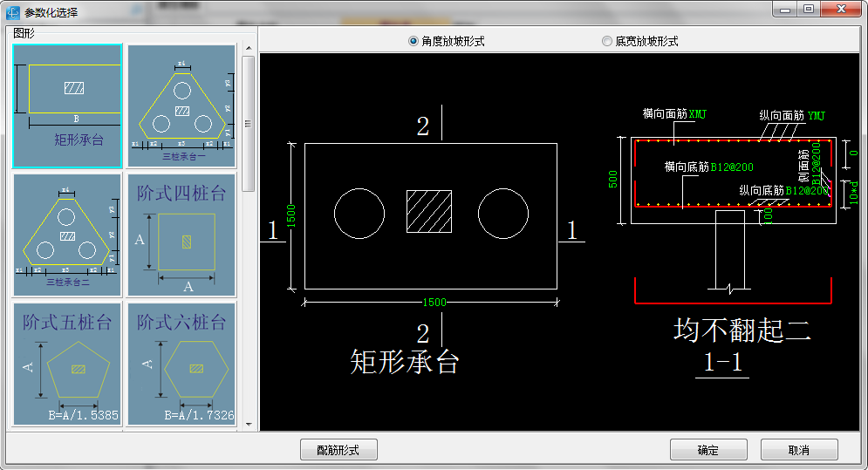
Task: Click the thumbnail list scrollbar thumb
Action: (249, 124)
